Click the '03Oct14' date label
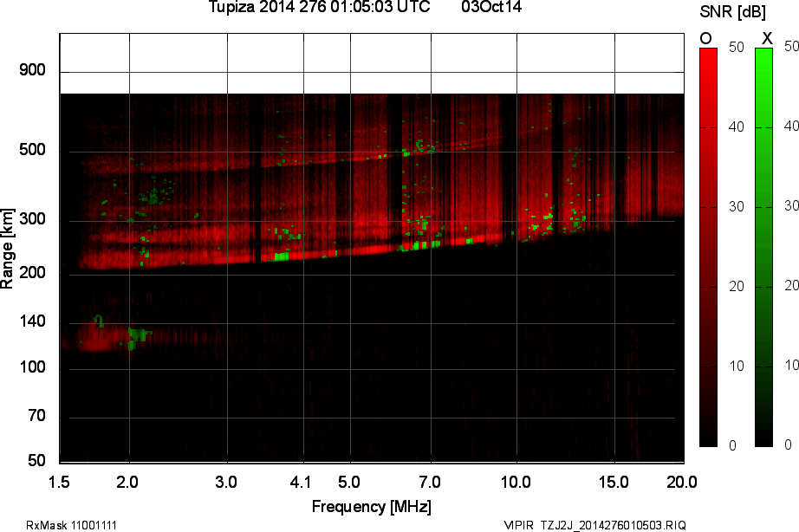Screen dimensions: 799x532 point(491,8)
